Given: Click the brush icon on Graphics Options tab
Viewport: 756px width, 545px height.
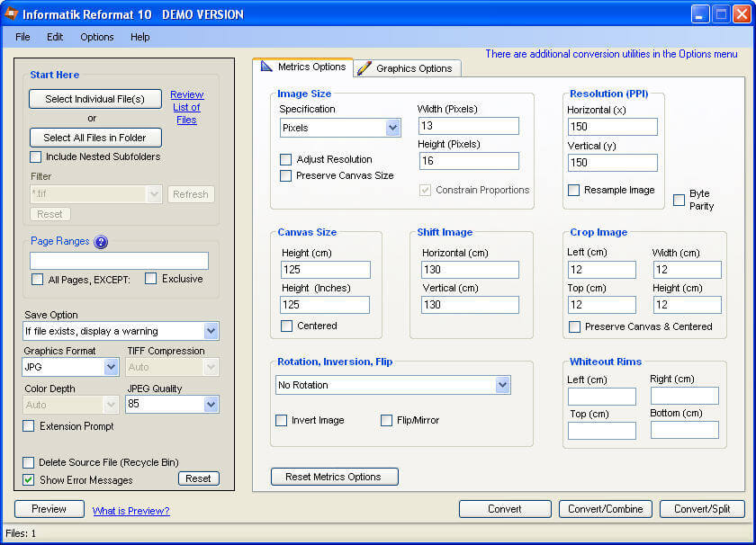Looking at the screenshot, I should (365, 67).
